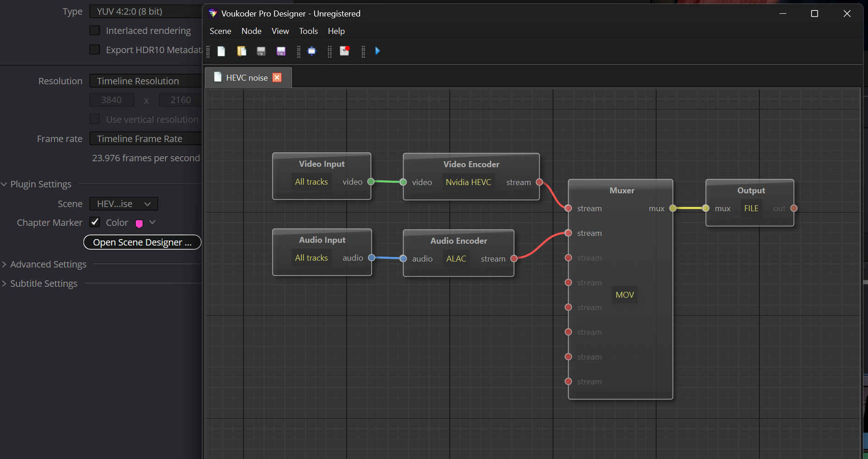Open the Scene dropdown showing HEV...ise

(124, 204)
